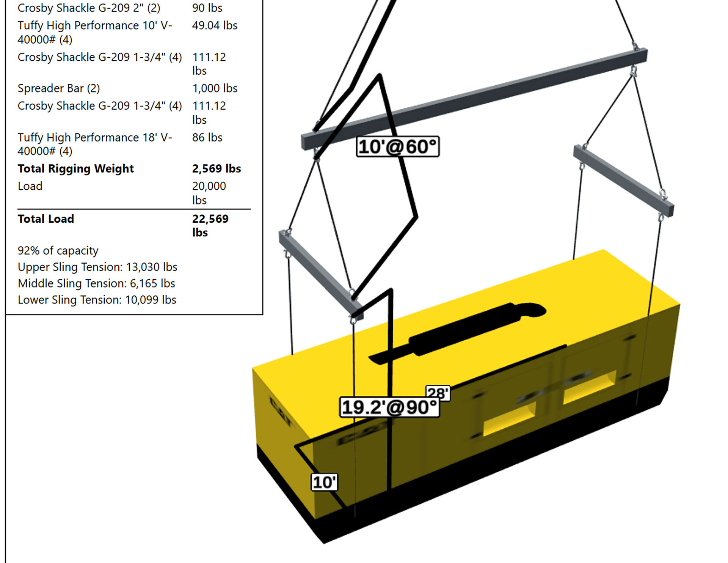Select 'Tuffy High Performance 18' V-40000# (4)' row

(x=95, y=144)
